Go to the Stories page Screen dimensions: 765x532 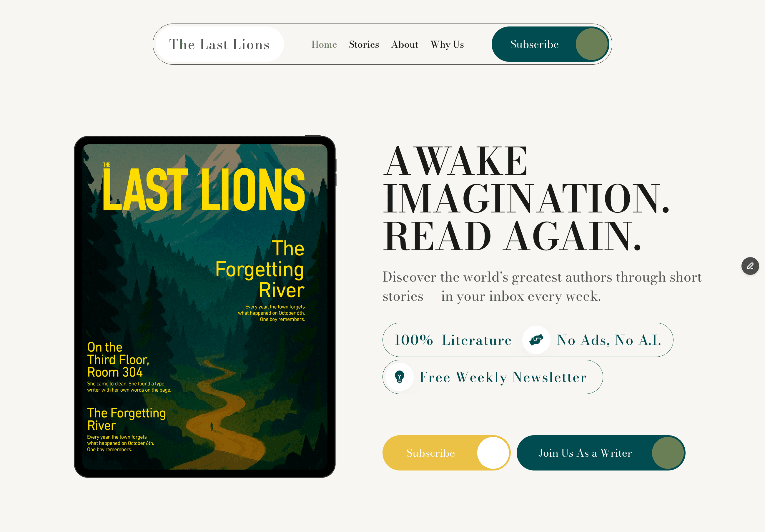pyautogui.click(x=364, y=44)
